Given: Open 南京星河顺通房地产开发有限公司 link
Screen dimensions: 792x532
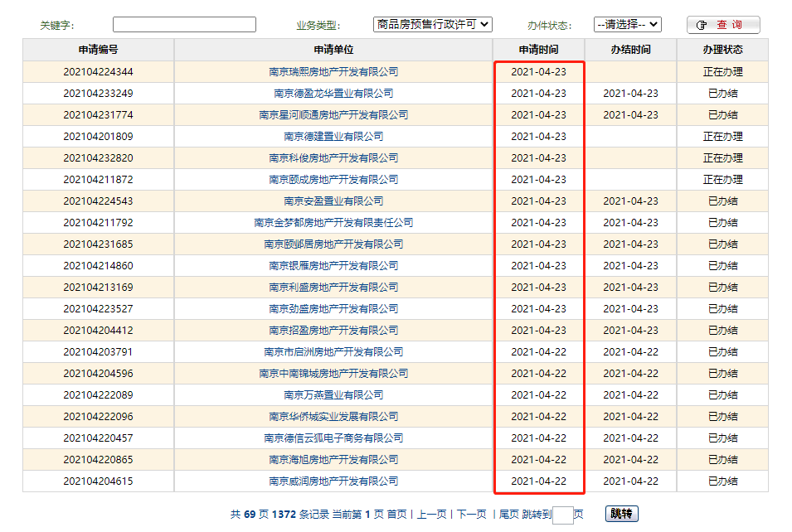Looking at the screenshot, I should point(333,115).
